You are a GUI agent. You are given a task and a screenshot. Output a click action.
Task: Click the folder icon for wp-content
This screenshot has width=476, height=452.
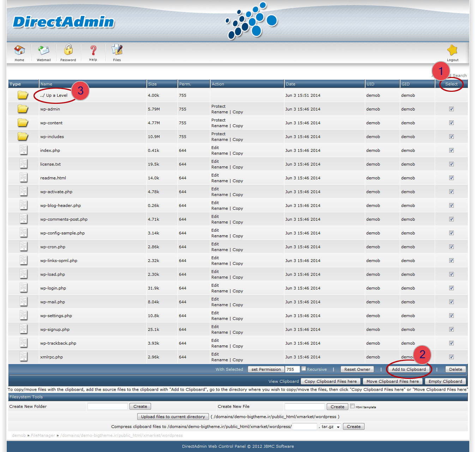pos(23,123)
